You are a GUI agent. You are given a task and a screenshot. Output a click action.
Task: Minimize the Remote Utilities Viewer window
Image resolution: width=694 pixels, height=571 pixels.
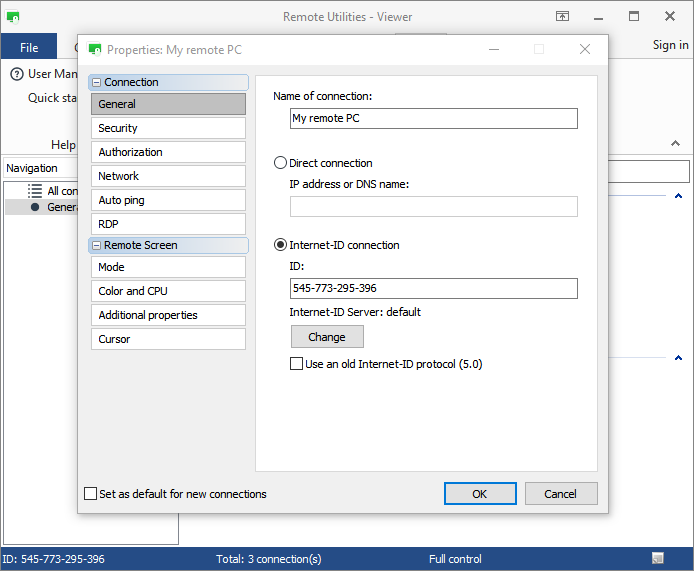[598, 17]
